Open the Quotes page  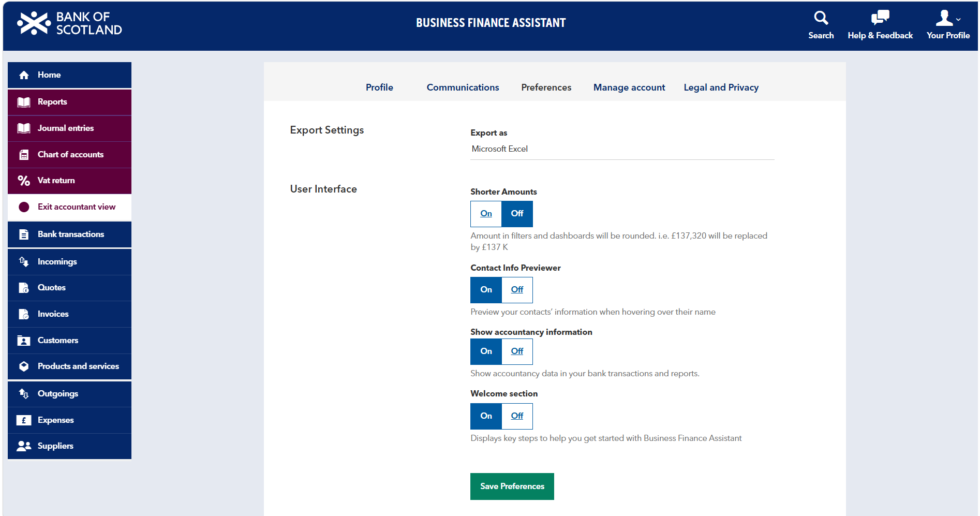pos(69,288)
